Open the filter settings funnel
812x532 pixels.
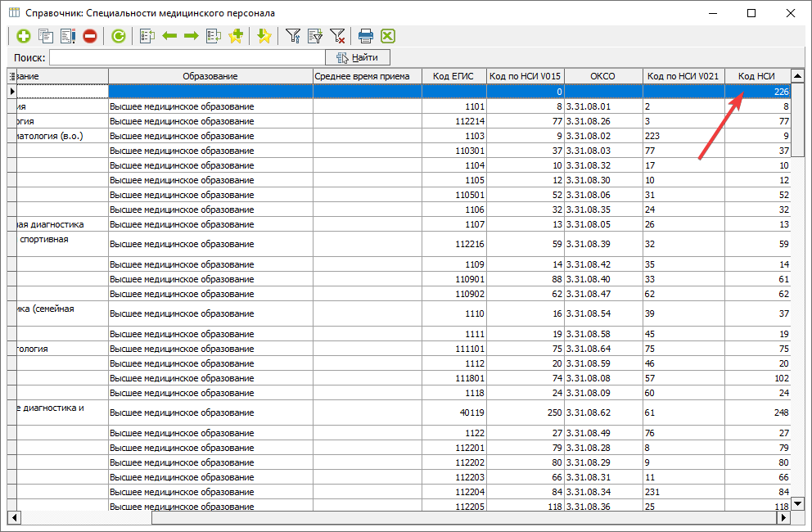(293, 36)
